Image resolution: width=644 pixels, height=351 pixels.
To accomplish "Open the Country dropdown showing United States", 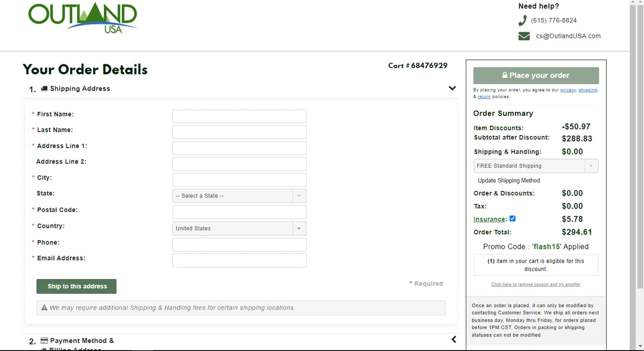I will click(239, 229).
